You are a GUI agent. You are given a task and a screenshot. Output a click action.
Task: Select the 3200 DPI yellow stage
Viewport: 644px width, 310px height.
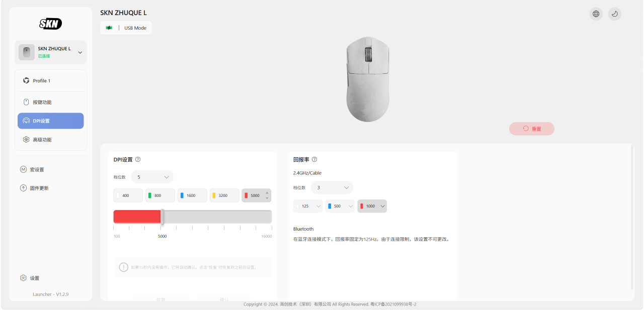(224, 195)
